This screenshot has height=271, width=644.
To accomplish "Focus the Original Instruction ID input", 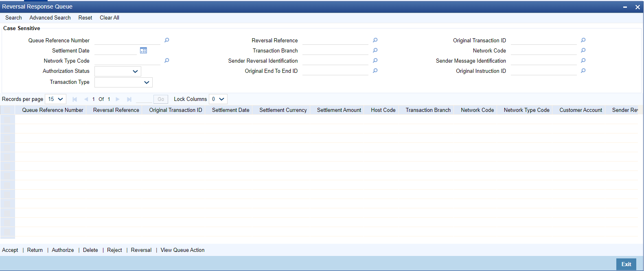I will (544, 71).
